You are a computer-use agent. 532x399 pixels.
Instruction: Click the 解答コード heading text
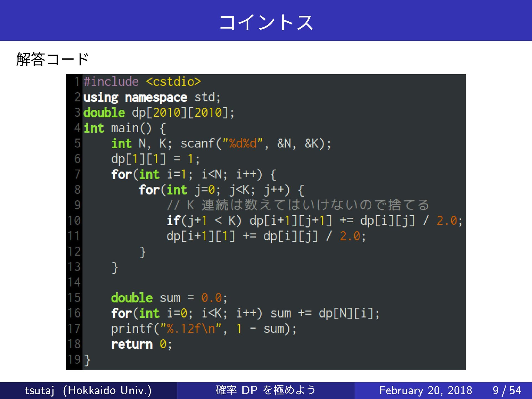coord(52,59)
